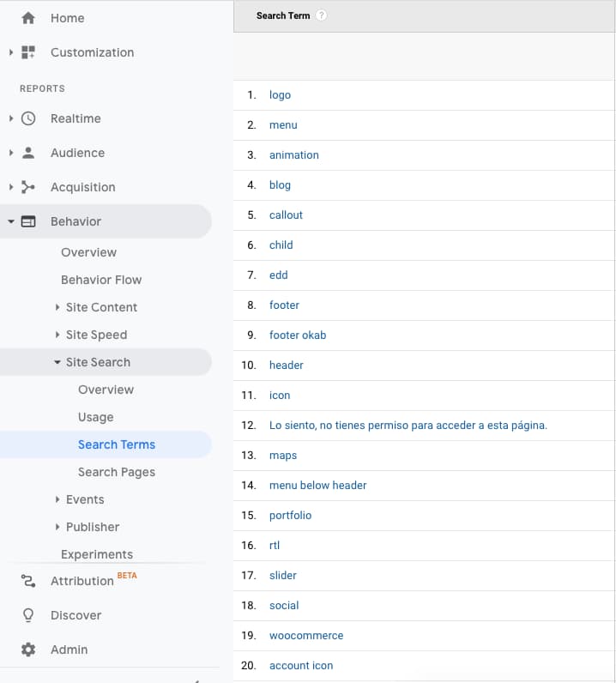Click the Customization dashboard icon
The width and height of the screenshot is (616, 683).
pos(28,52)
